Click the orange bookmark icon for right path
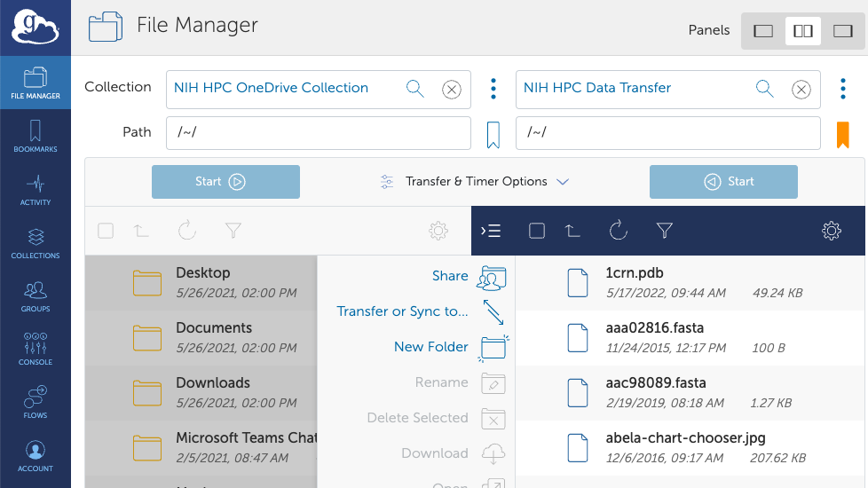 [842, 135]
